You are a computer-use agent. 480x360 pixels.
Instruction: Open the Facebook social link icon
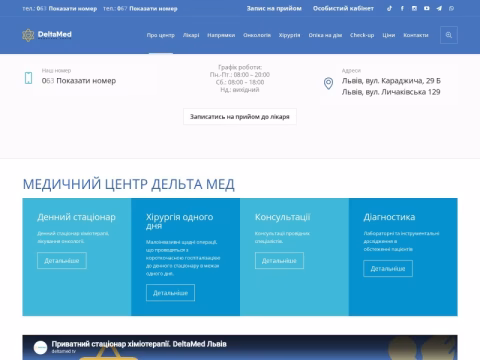pyautogui.click(x=402, y=8)
